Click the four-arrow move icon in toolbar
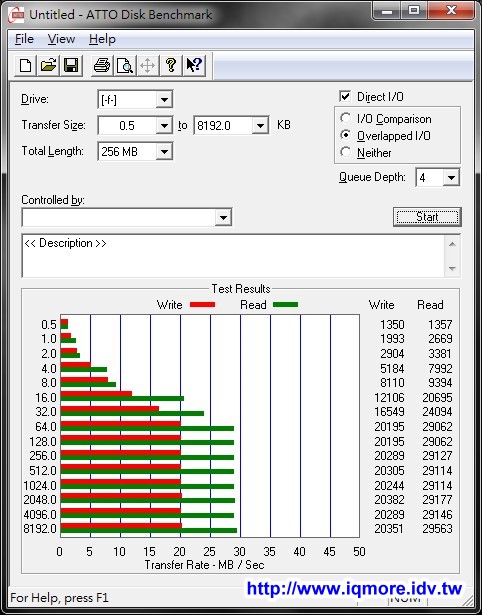 pos(147,65)
